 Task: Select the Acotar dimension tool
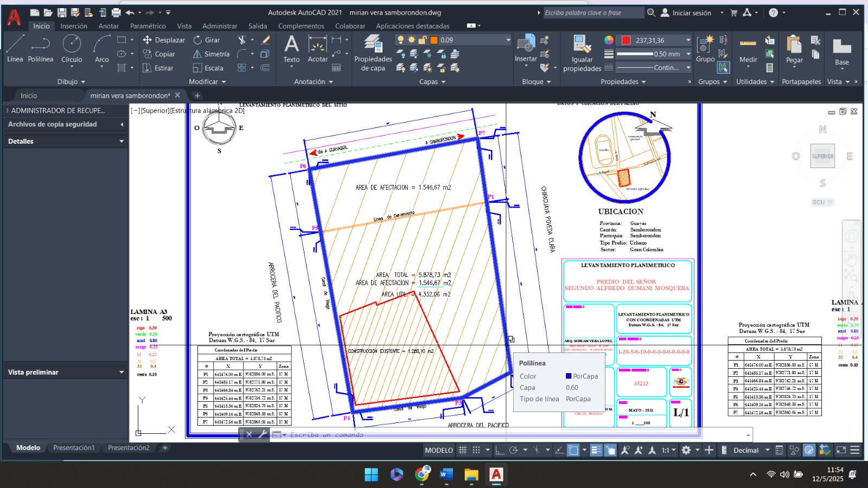pos(317,49)
